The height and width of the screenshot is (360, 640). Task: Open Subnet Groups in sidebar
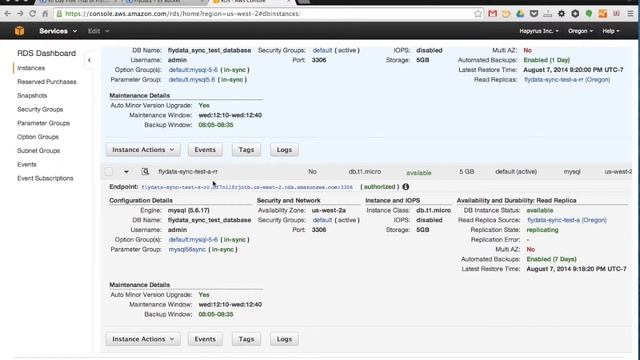click(39, 151)
